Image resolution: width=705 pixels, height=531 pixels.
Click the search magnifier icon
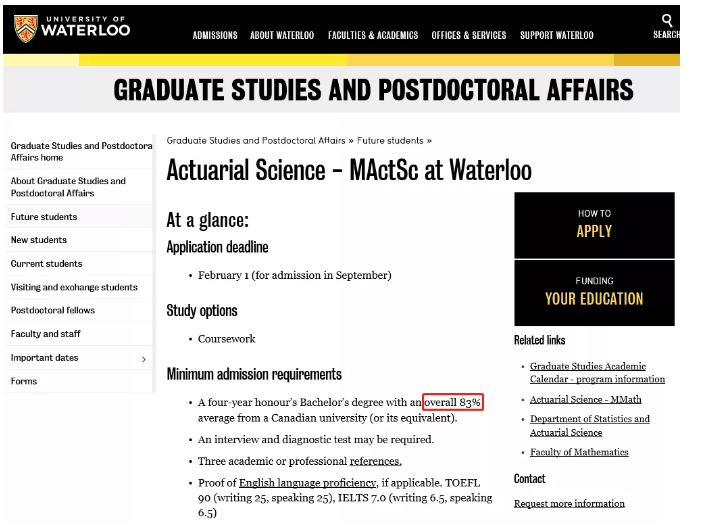pos(667,21)
